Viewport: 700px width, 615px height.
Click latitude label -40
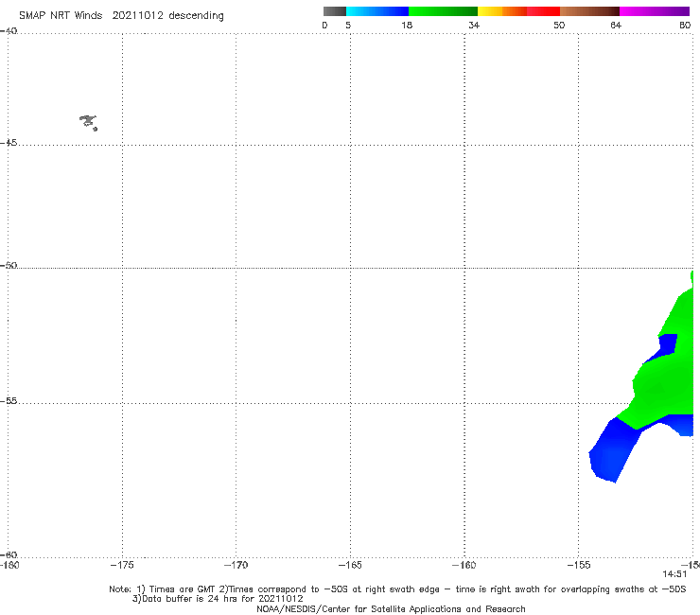tap(9, 31)
